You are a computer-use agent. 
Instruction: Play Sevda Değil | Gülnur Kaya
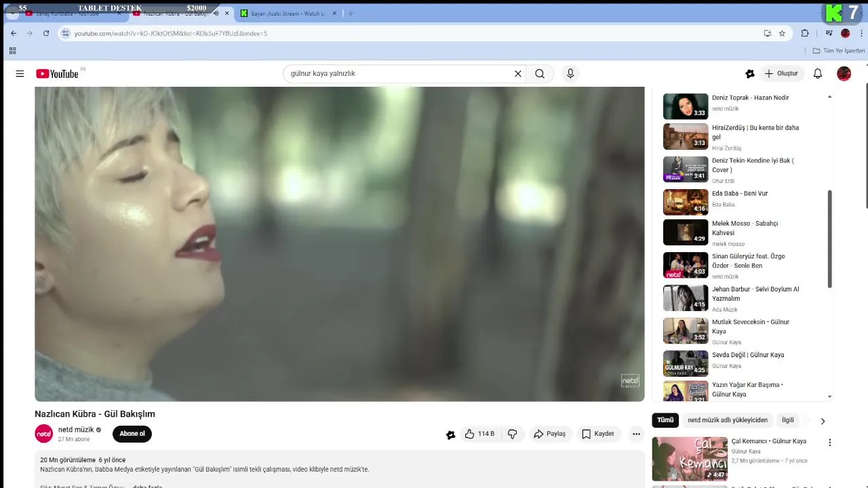(x=739, y=363)
